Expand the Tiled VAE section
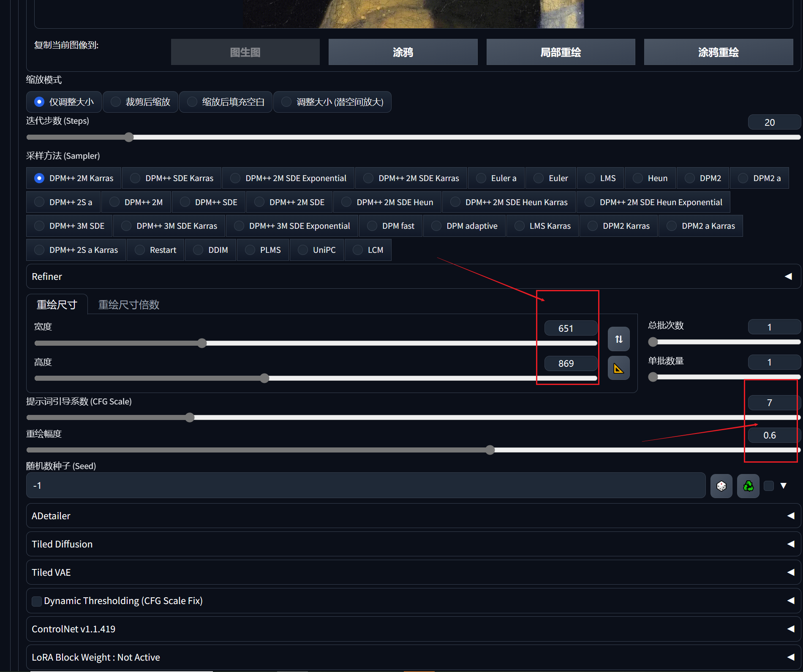Screen dimensions: 803x672 point(414,572)
